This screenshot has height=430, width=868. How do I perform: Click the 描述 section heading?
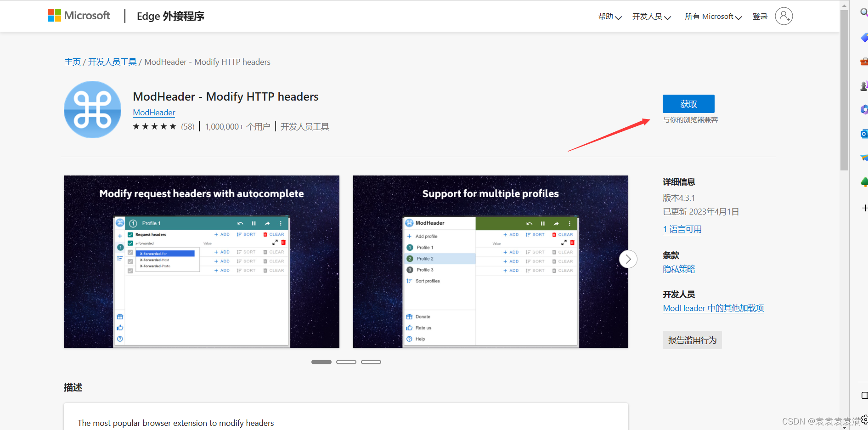[x=73, y=387]
